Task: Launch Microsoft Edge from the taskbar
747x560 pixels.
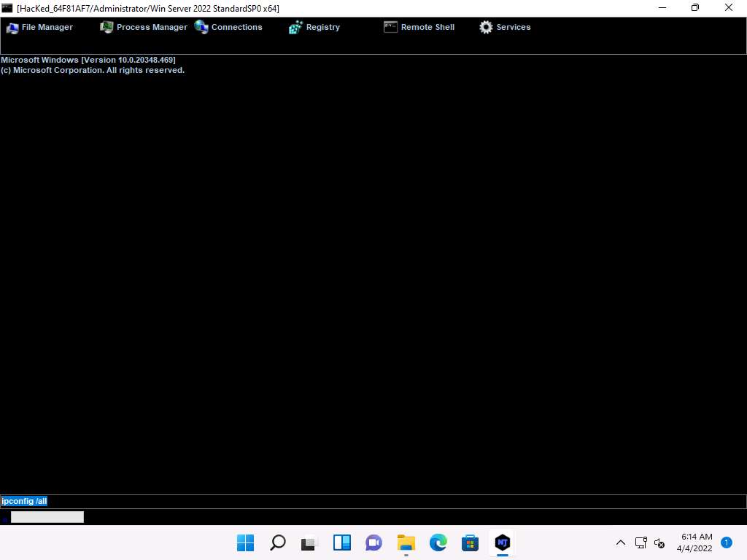Action: coord(438,542)
